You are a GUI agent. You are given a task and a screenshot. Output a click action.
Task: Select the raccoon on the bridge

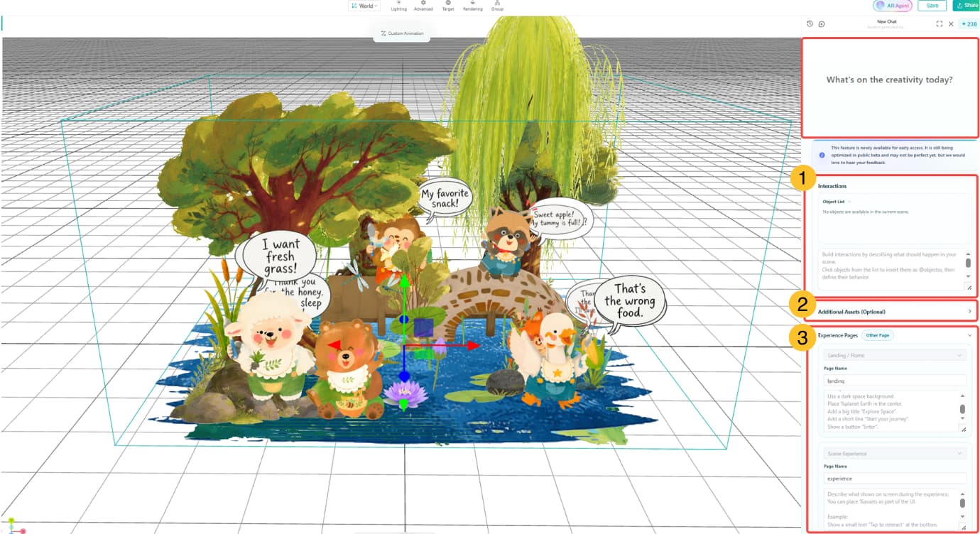point(506,243)
